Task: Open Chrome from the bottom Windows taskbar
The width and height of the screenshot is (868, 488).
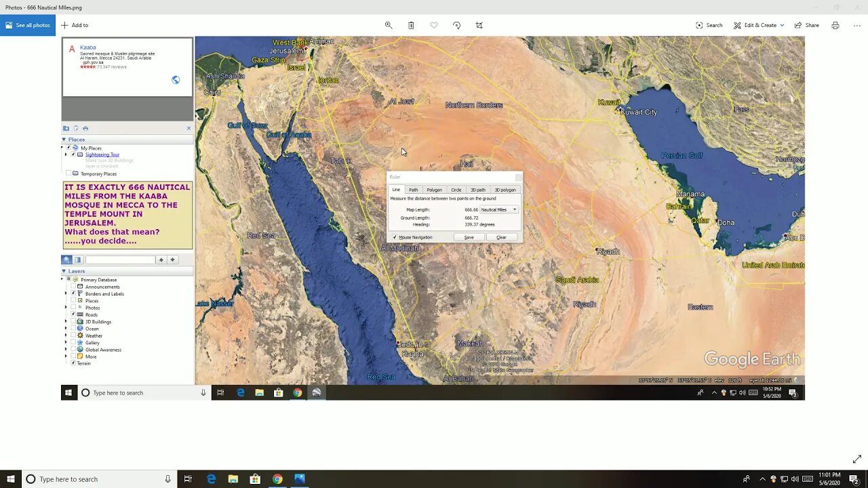Action: [277, 479]
